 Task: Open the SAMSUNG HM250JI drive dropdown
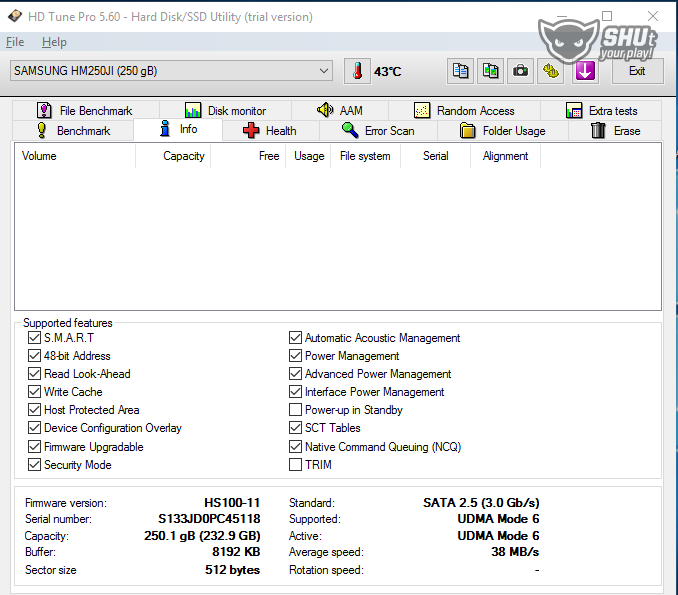[x=171, y=71]
